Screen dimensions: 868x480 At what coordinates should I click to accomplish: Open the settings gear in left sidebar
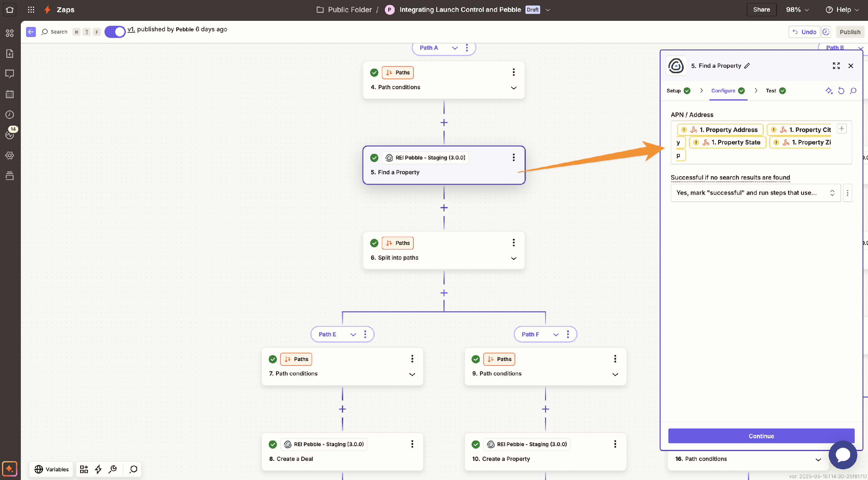tap(10, 155)
